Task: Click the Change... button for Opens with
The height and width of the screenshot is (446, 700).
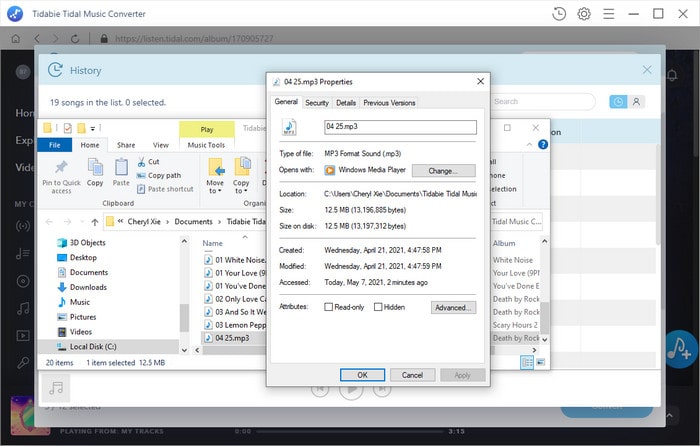Action: coord(443,171)
